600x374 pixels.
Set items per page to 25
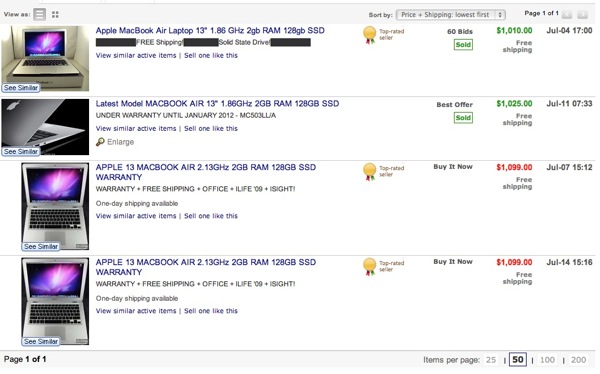[x=491, y=360]
